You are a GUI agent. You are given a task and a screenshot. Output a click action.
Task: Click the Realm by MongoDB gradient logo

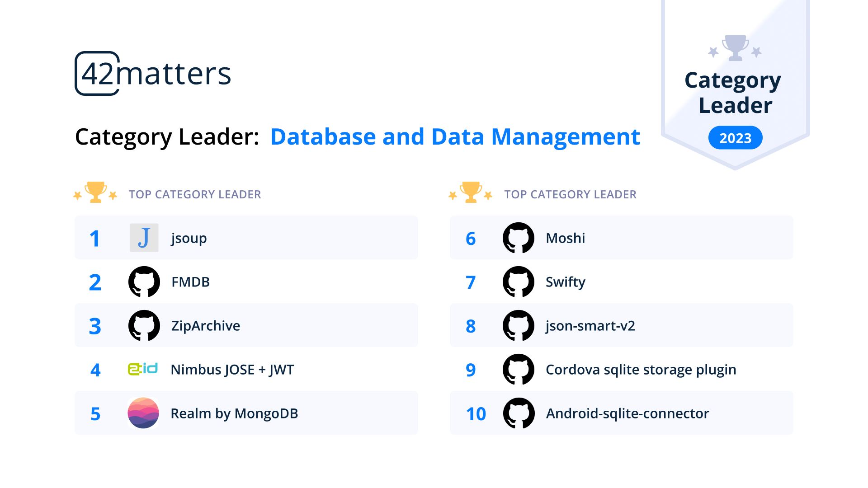click(x=143, y=413)
